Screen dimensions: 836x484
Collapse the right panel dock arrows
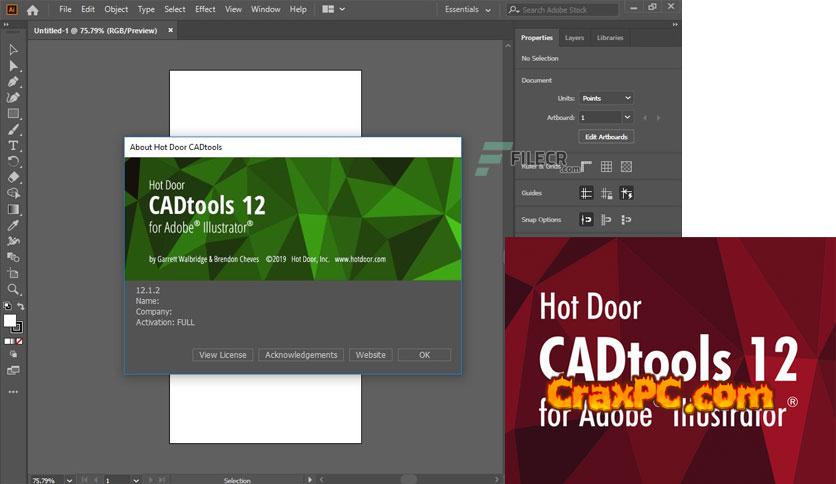point(675,25)
